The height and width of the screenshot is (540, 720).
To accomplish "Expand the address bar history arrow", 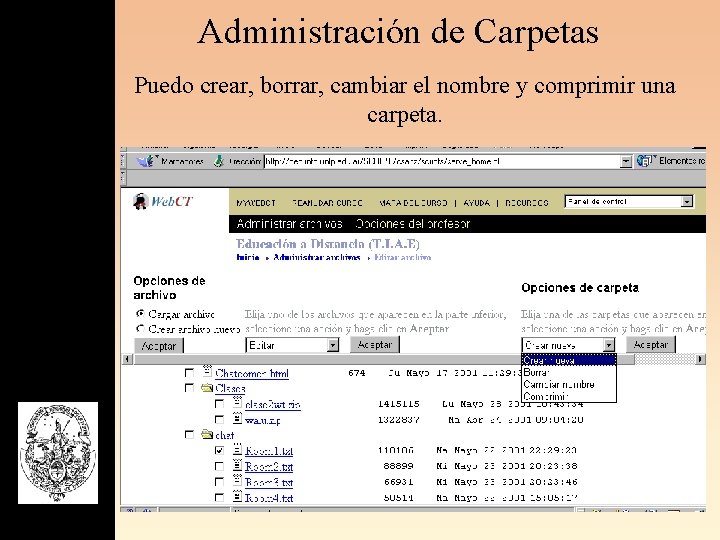I will [x=626, y=162].
